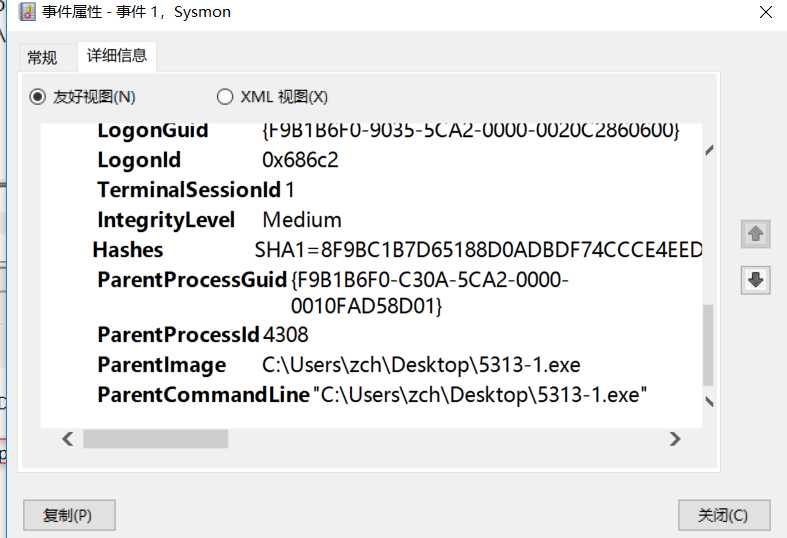Click the horizontal scrollbar left arrow
Screen dimensions: 787x538
click(68, 439)
